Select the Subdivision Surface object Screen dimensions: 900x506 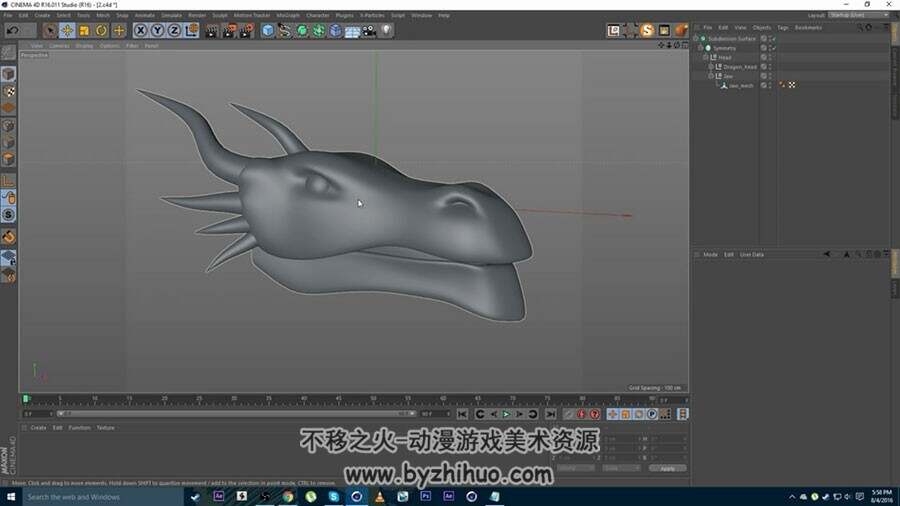pyautogui.click(x=731, y=39)
